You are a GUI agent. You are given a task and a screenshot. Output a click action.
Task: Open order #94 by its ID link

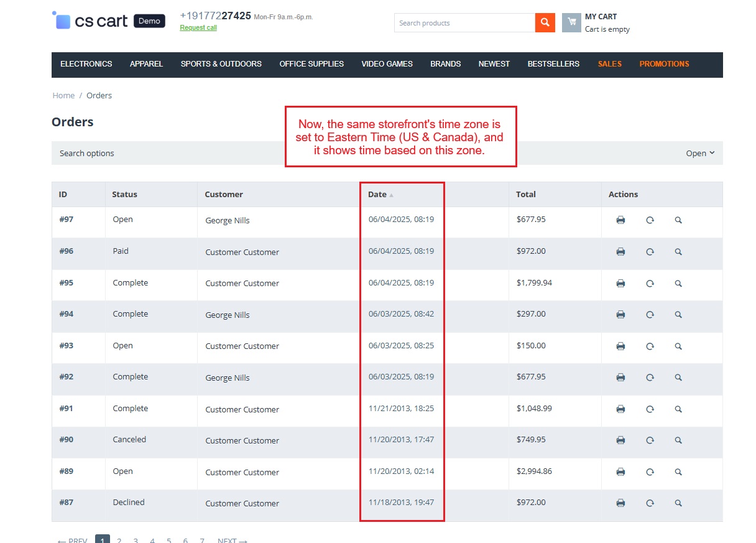(67, 314)
